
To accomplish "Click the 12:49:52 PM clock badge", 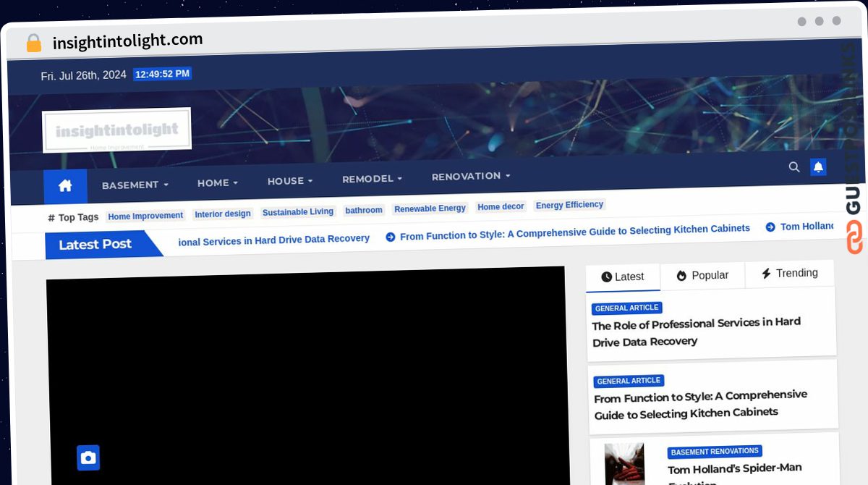I will (x=163, y=74).
